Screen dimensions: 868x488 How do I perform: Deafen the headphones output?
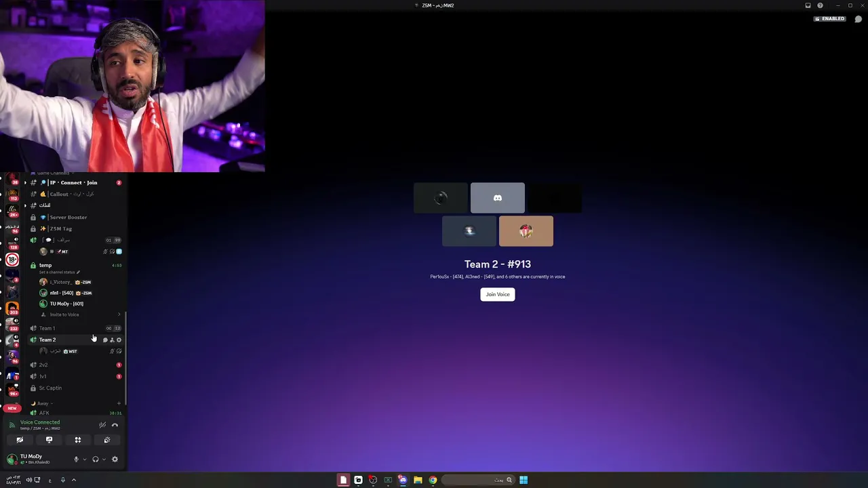[x=96, y=460]
